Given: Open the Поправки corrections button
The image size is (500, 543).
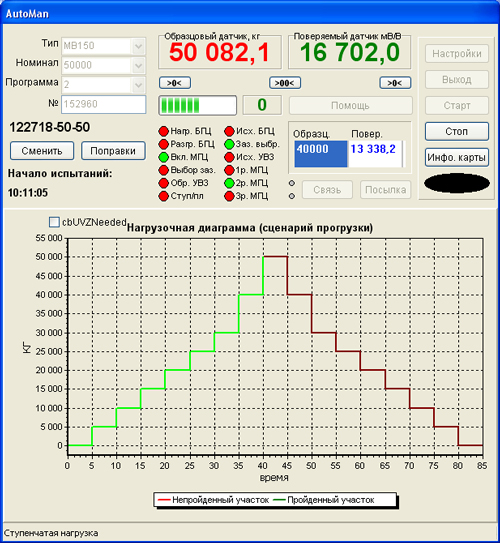Looking at the screenshot, I should coord(113,151).
